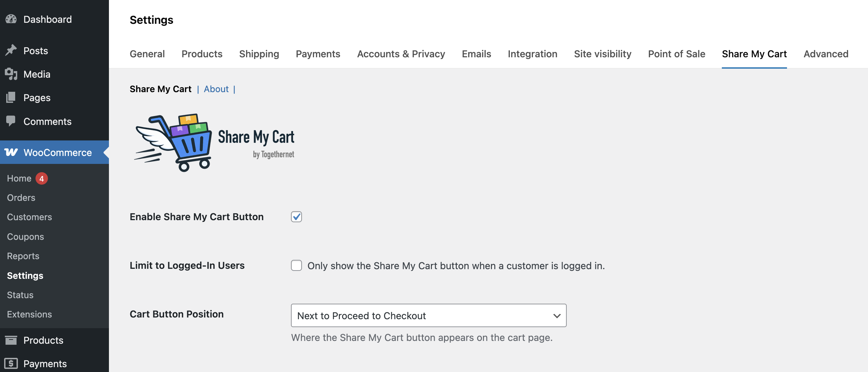Click the Comments speech bubble icon
868x372 pixels.
pos(11,121)
